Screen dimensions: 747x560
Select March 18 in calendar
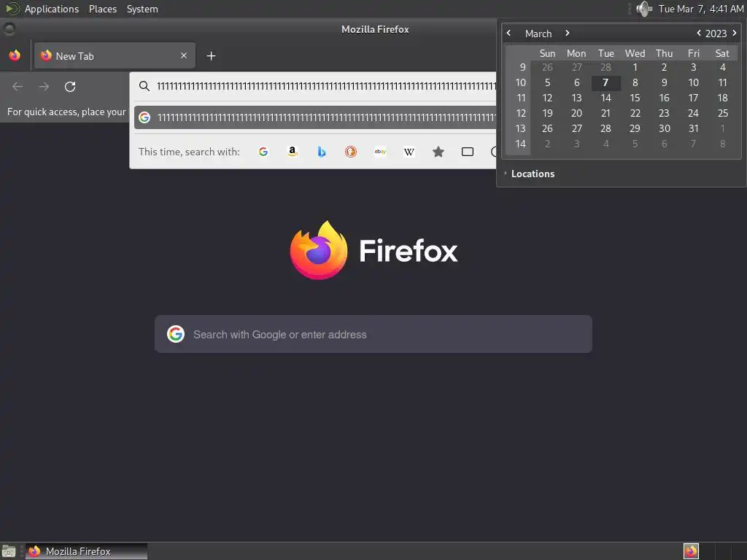[723, 98]
